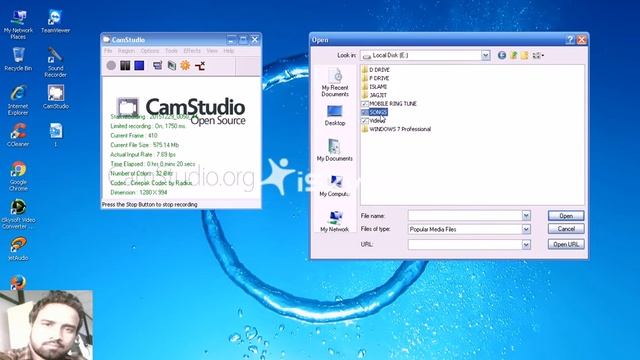The width and height of the screenshot is (640, 360).
Task: Click the blue Stop button in CamStudio
Action: [139, 65]
